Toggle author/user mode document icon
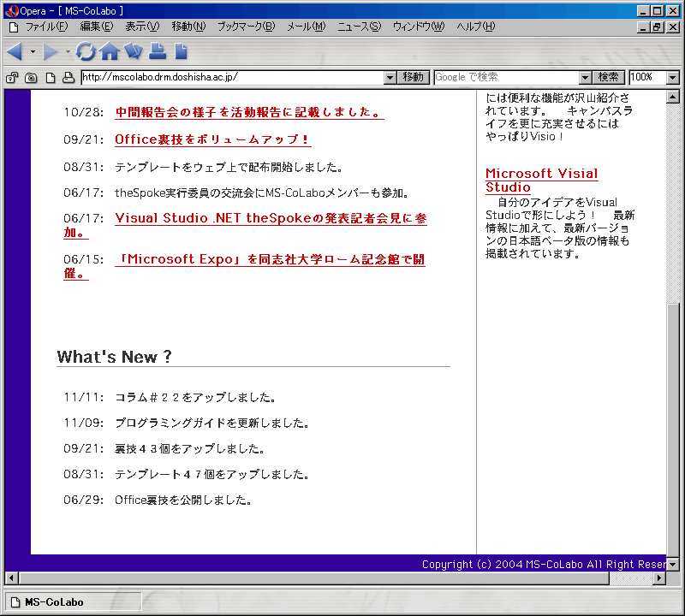685x616 pixels. (51, 78)
